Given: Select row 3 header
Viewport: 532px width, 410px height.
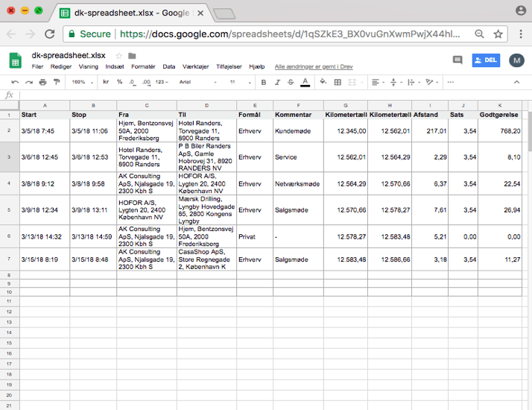Looking at the screenshot, I should (9, 157).
